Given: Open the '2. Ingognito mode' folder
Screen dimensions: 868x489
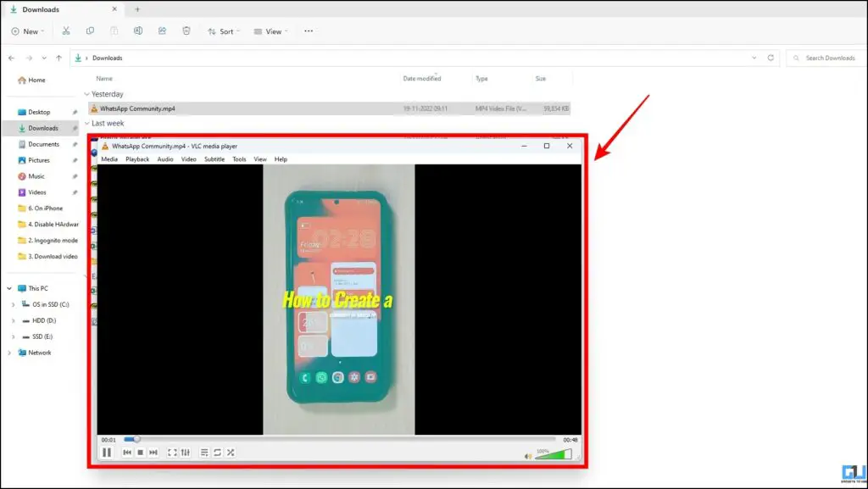Looking at the screenshot, I should (48, 241).
